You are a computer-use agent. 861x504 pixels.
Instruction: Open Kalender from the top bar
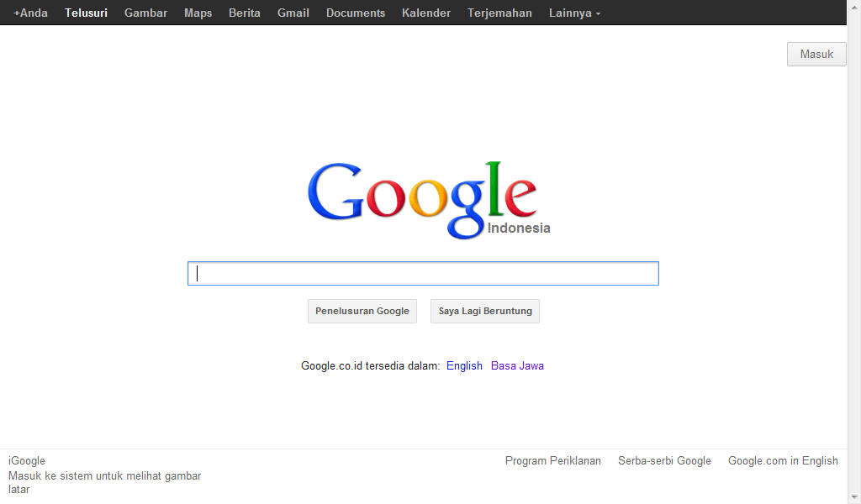[426, 13]
